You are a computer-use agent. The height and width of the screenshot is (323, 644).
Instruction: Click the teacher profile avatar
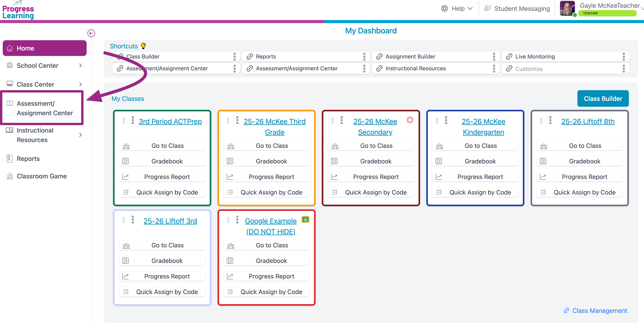pos(567,9)
